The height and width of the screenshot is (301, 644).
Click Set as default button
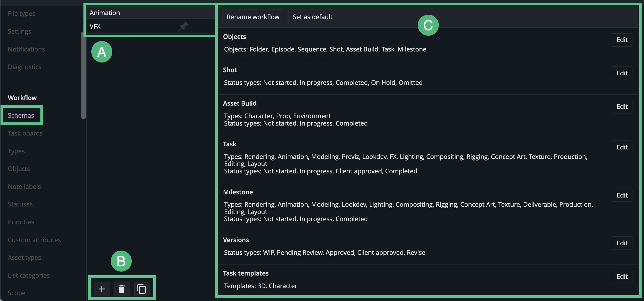(313, 17)
